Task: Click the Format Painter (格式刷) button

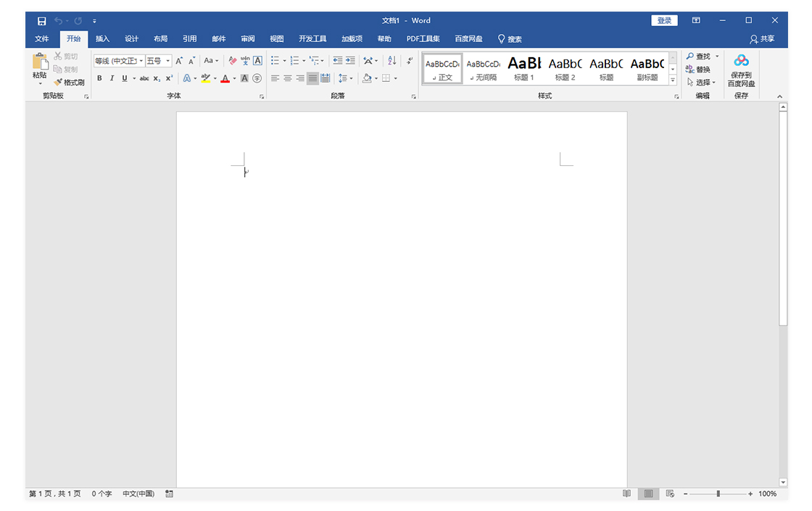Action: pyautogui.click(x=70, y=83)
